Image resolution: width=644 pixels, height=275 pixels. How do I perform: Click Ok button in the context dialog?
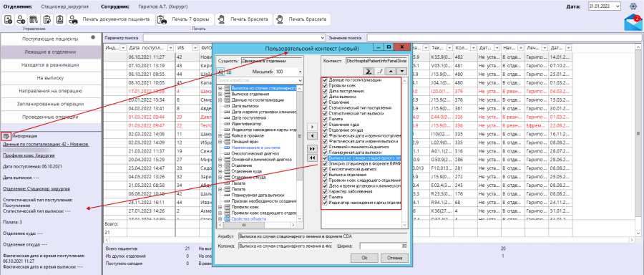(x=364, y=258)
